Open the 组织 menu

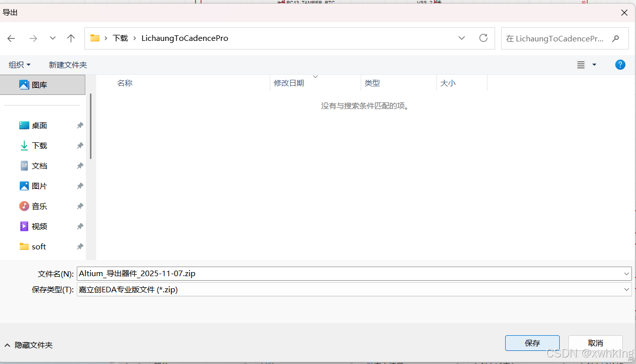point(19,65)
